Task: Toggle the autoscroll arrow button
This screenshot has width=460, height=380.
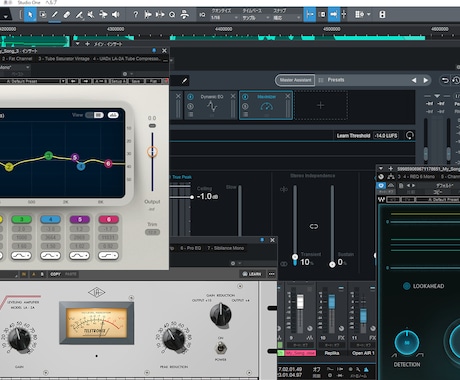Action: coord(333,15)
